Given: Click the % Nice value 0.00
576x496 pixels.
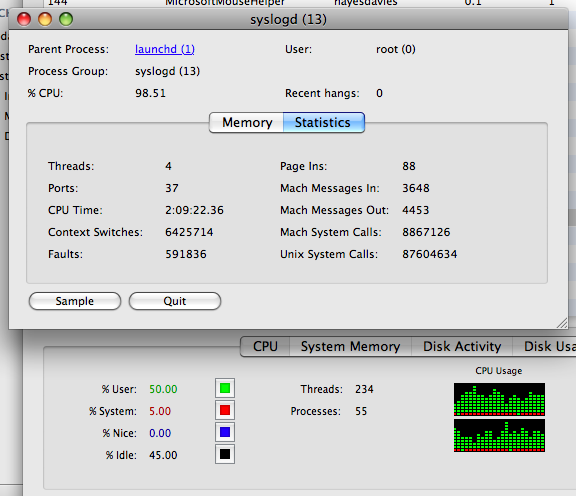Looking at the screenshot, I should click(160, 433).
